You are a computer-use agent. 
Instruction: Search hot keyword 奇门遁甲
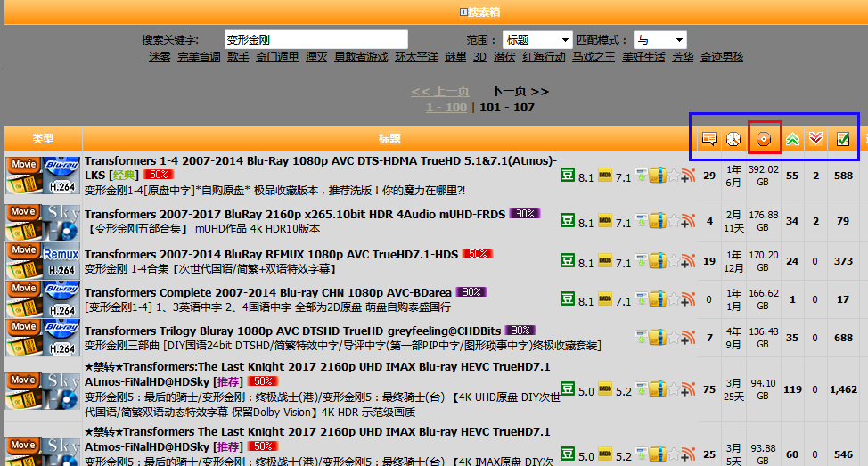click(x=277, y=57)
